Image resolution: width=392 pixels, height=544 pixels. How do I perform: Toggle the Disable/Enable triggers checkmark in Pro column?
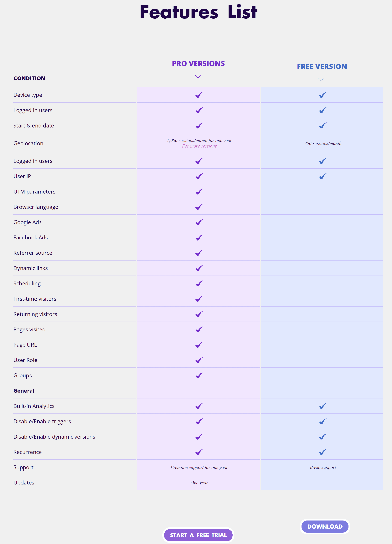tap(198, 421)
